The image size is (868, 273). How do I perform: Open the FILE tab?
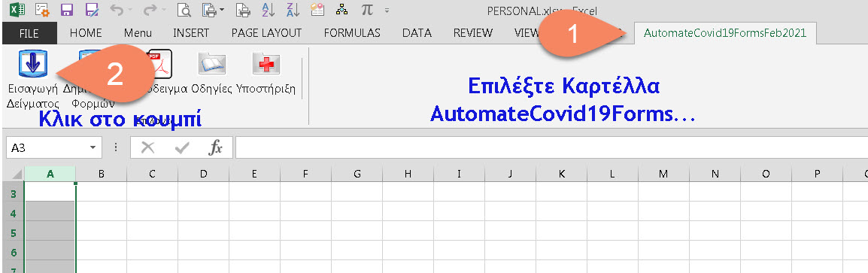(29, 33)
